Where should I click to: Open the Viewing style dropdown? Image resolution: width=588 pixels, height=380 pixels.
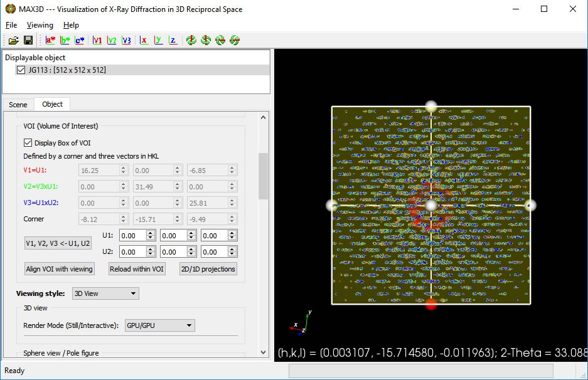tap(105, 293)
